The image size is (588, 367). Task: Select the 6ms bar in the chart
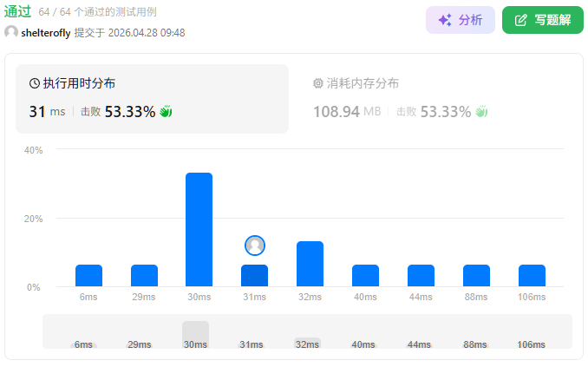88,276
